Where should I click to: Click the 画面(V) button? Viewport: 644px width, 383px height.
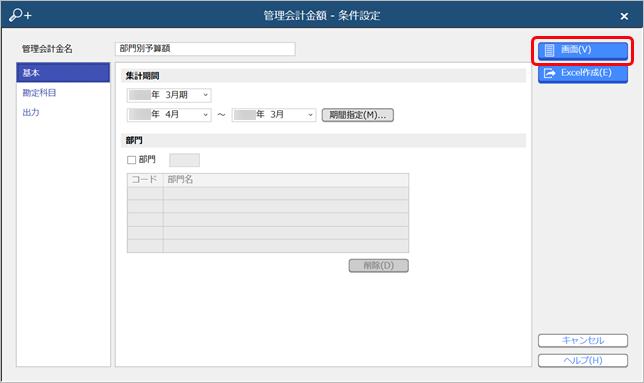pyautogui.click(x=583, y=50)
